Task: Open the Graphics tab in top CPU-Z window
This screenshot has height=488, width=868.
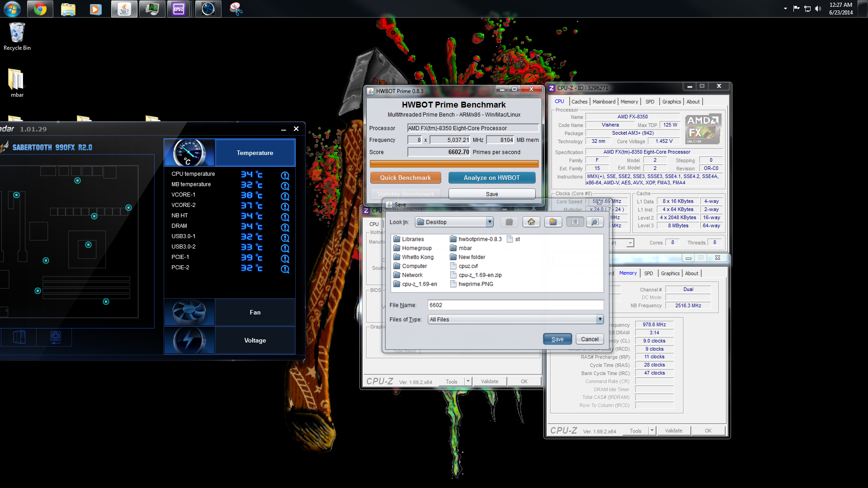Action: [x=671, y=102]
